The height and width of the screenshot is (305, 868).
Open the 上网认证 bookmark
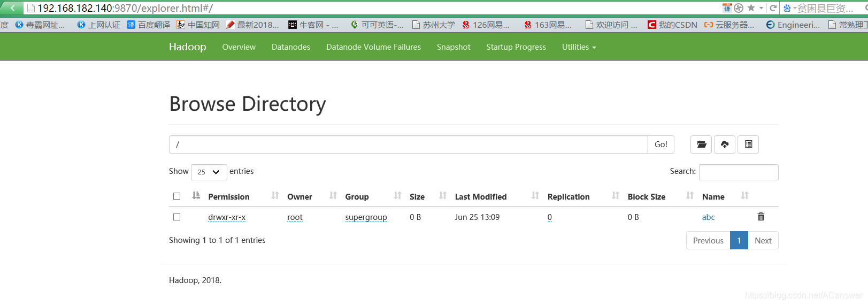[x=99, y=25]
